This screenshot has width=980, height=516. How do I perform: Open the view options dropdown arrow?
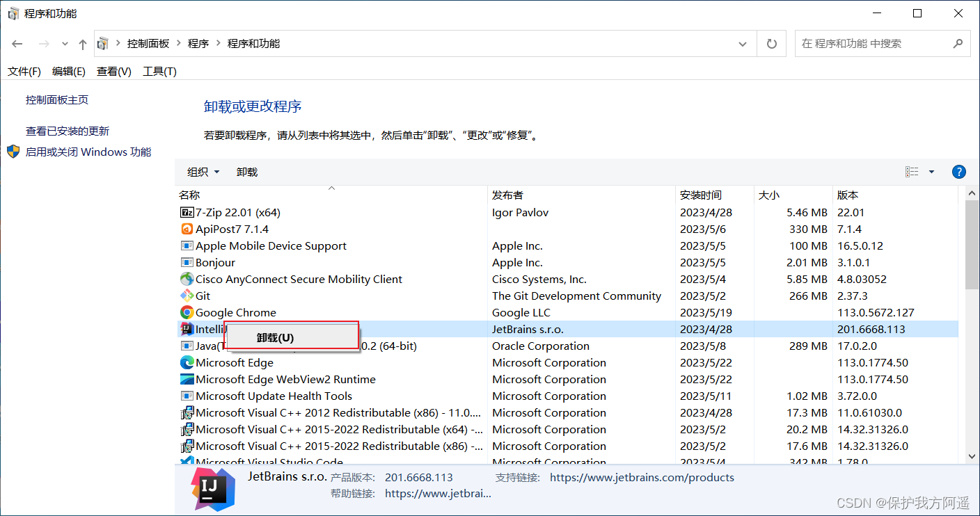[931, 172]
